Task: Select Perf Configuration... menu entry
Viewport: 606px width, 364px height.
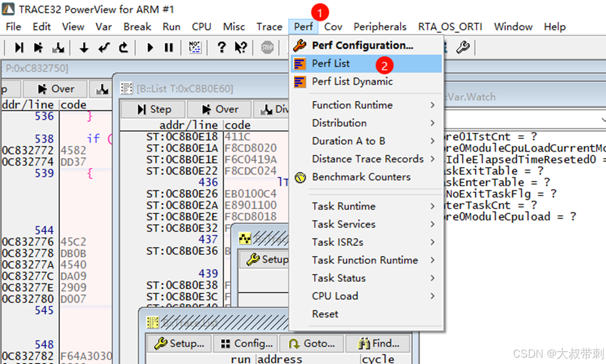Action: pyautogui.click(x=366, y=45)
